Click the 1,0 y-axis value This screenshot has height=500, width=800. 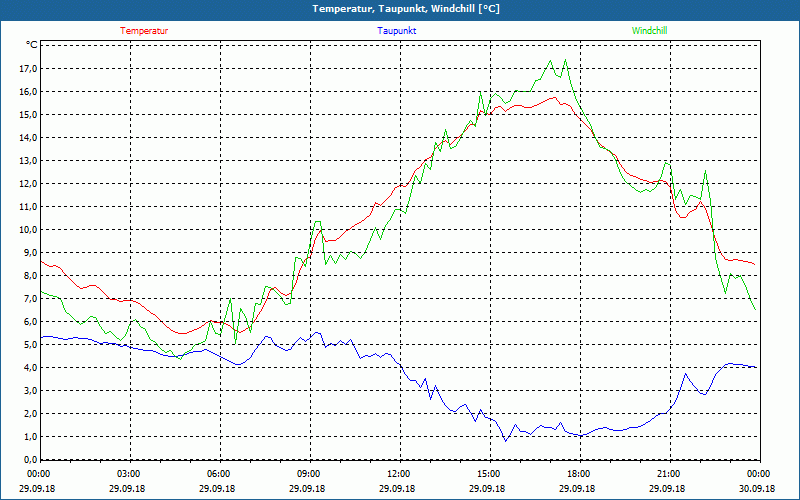[x=31, y=436]
